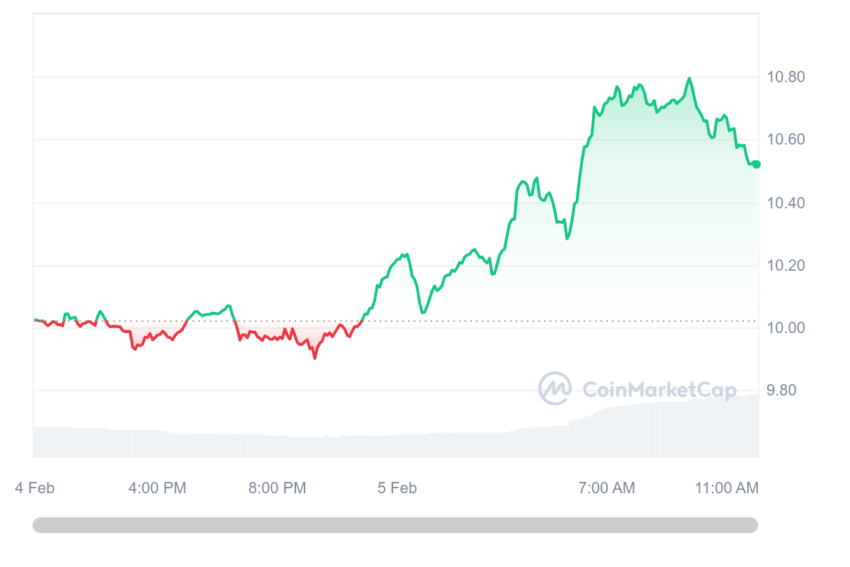The width and height of the screenshot is (850, 567).
Task: Click the 11:00 AM time axis label
Action: click(727, 488)
